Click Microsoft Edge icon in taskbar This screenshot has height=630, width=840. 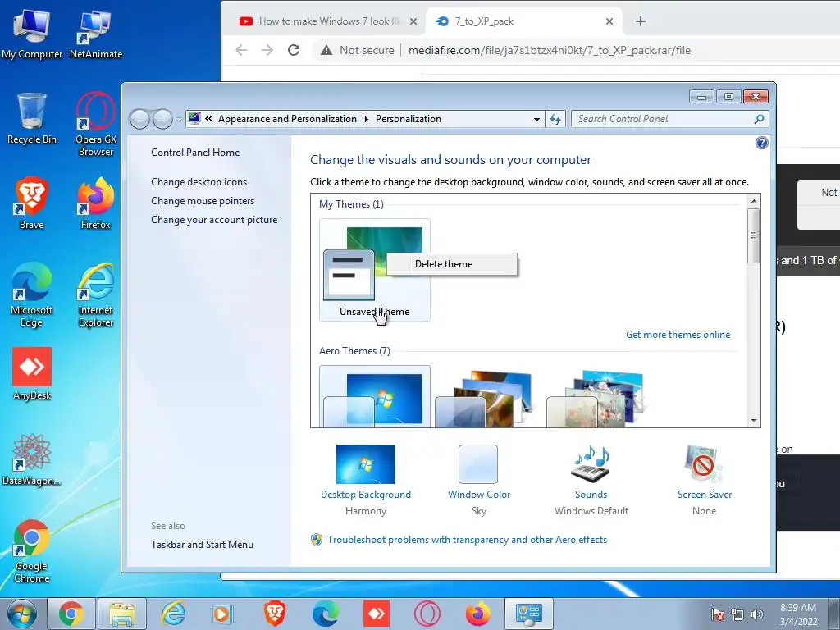(325, 614)
